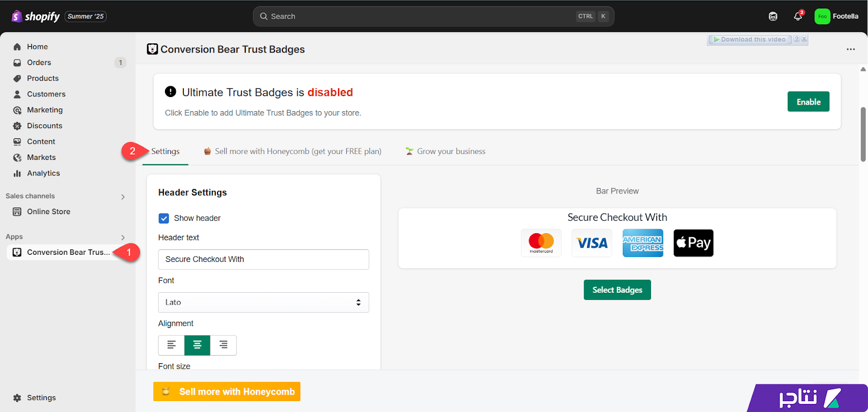Click the Analytics bar chart icon

pyautogui.click(x=17, y=173)
